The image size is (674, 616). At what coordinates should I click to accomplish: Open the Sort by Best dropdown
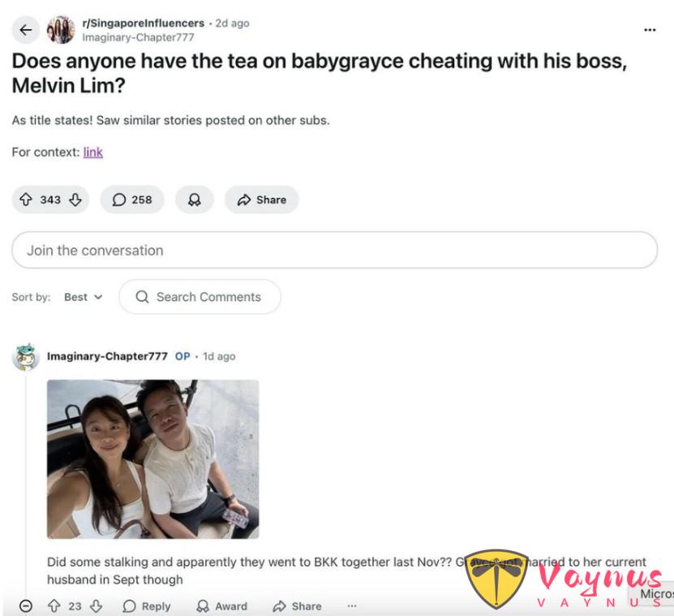coord(84,297)
